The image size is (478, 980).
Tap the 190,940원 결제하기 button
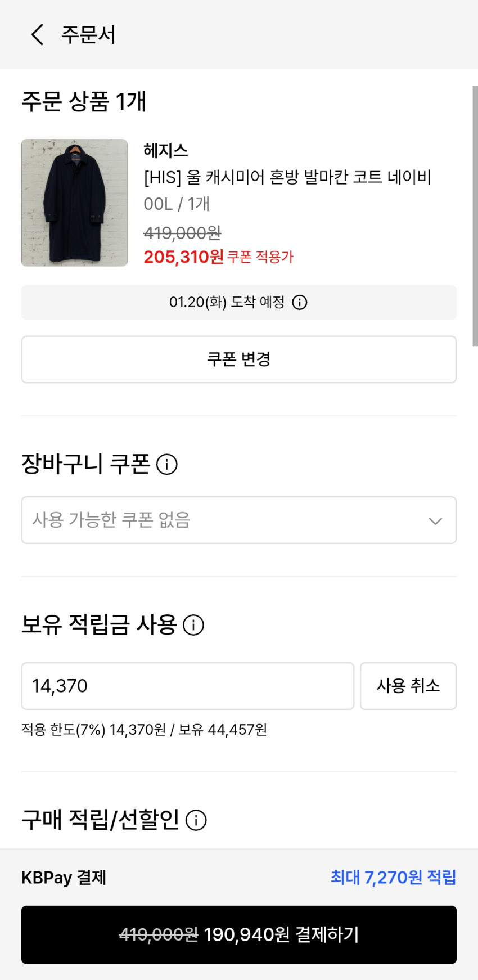click(238, 935)
